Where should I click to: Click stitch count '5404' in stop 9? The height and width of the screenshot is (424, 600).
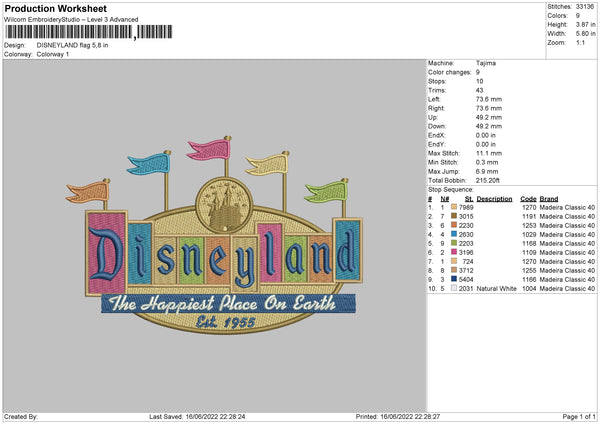(466, 280)
